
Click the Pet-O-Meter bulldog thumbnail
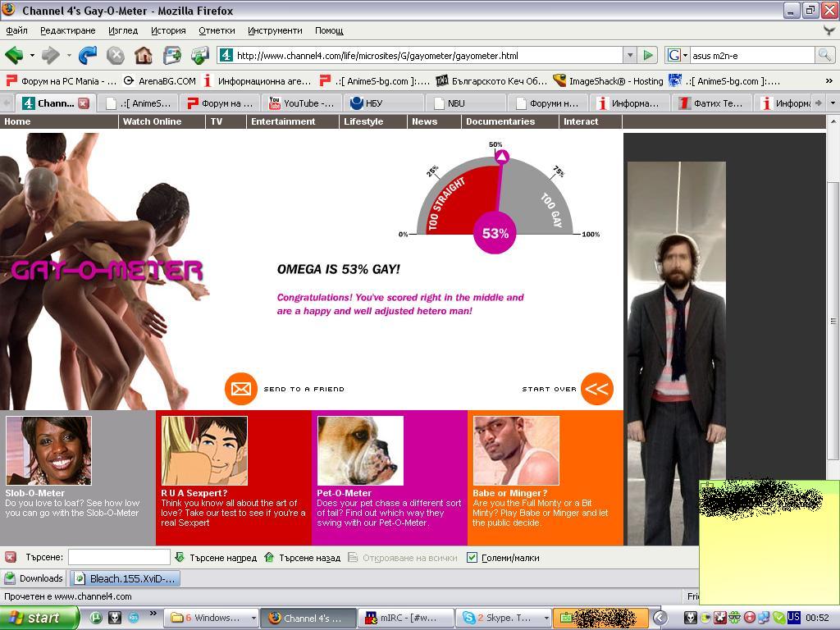[361, 450]
